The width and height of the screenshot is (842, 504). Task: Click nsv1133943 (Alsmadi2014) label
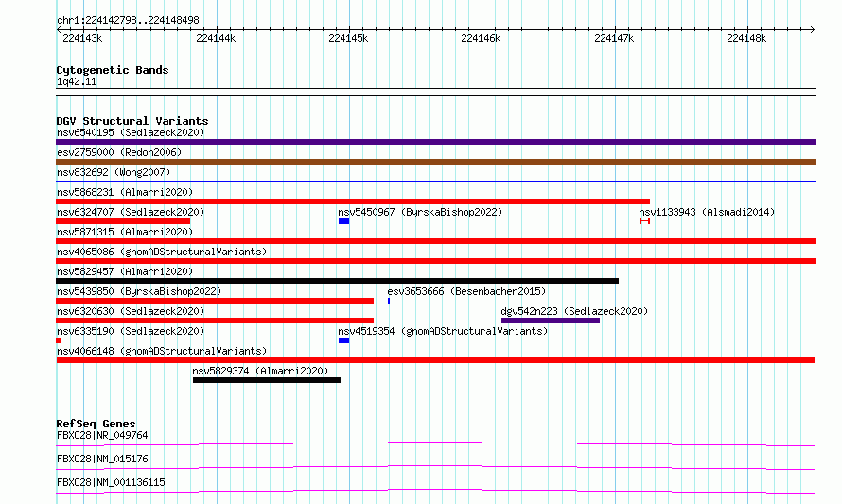click(x=707, y=212)
